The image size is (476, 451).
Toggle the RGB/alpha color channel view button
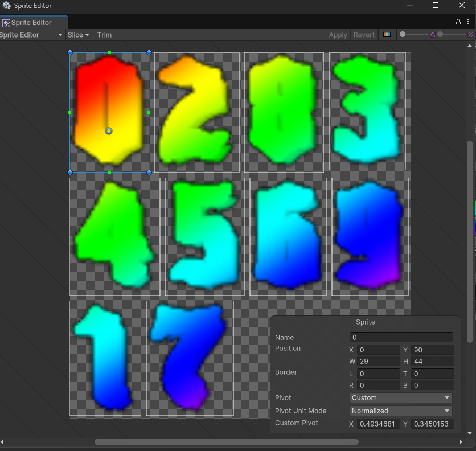pyautogui.click(x=387, y=35)
